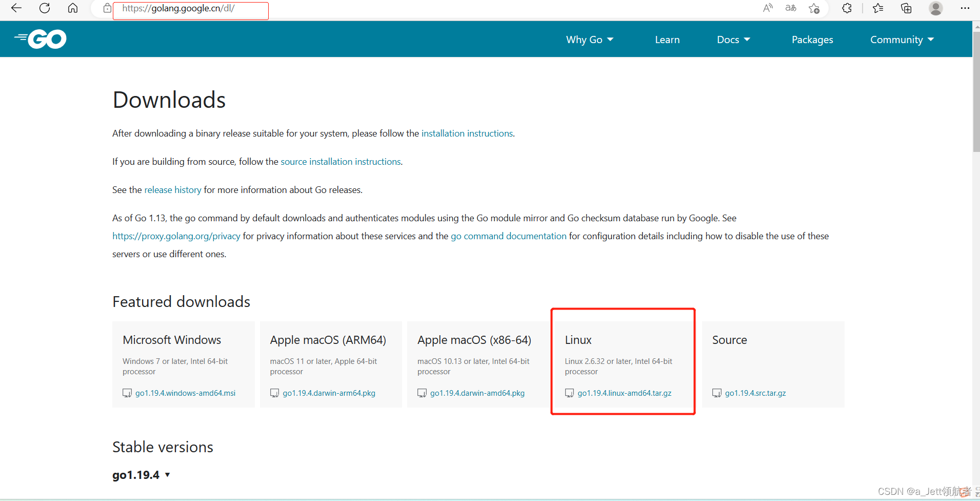This screenshot has width=980, height=501.
Task: Open browser settings and more menu
Action: (965, 8)
